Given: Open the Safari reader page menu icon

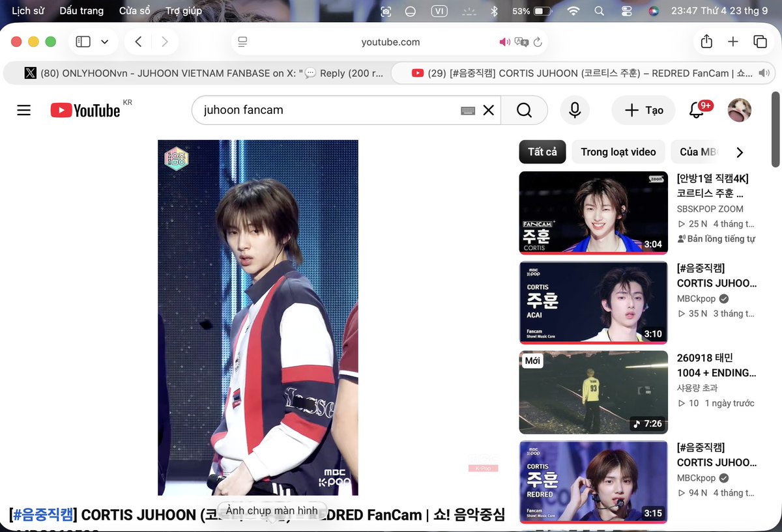Looking at the screenshot, I should [x=242, y=42].
